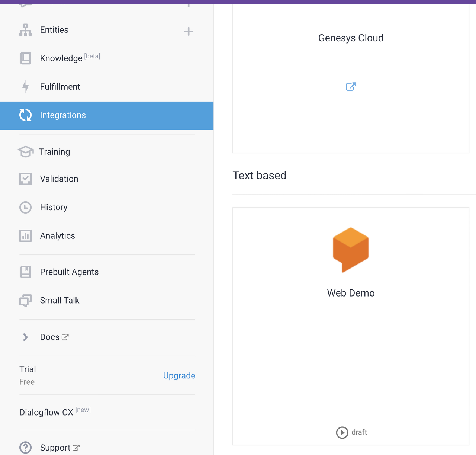Click the orange Web Demo Dialogflow logo
This screenshot has width=476, height=455.
(351, 250)
